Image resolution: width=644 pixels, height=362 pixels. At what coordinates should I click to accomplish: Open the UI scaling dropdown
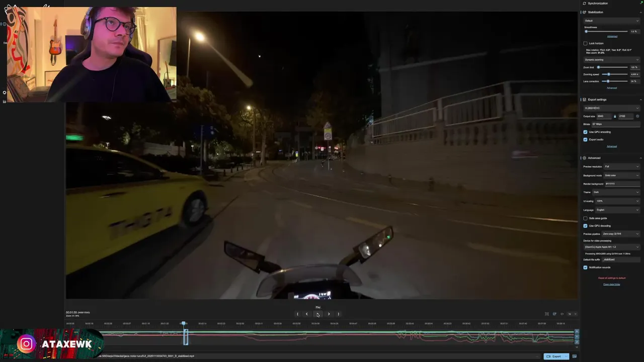click(x=618, y=201)
